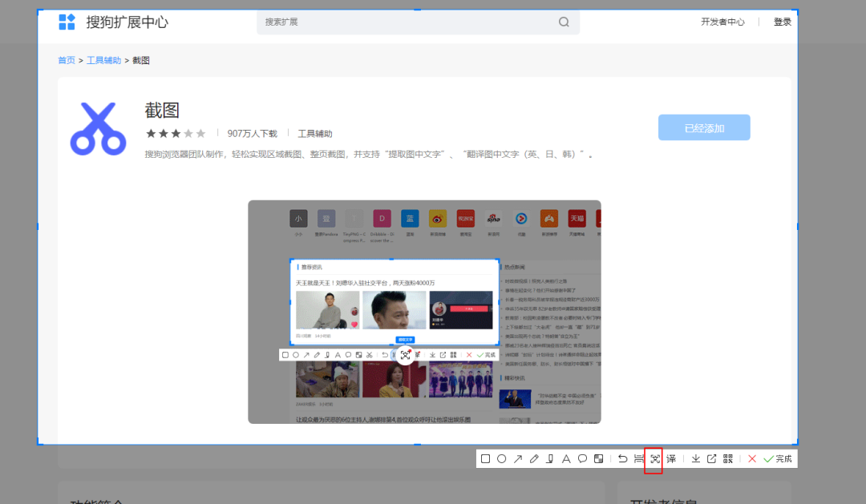This screenshot has height=504, width=866.
Task: Extract text from image with OCR icon
Action: 655,459
